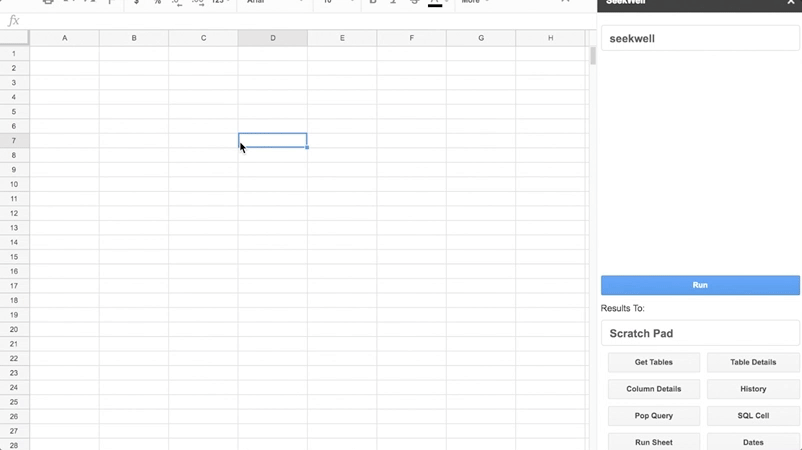
Task: Open Table Details in SeekWell sidebar
Action: pos(753,362)
